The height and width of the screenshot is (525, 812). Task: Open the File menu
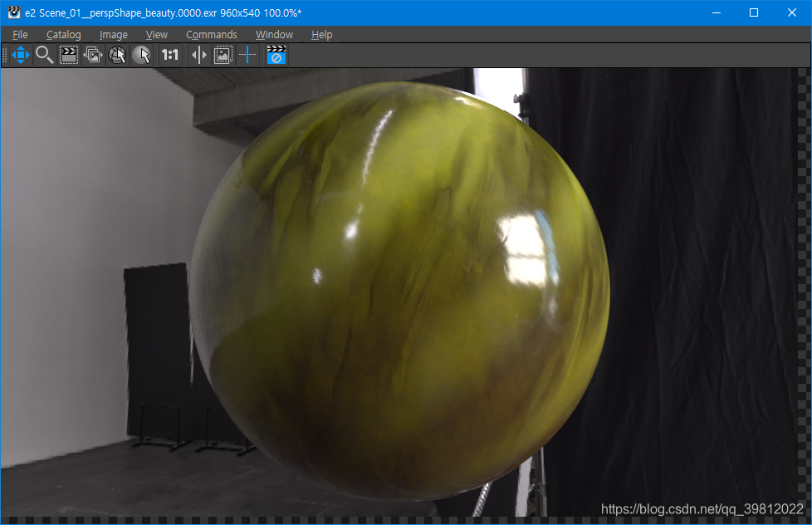[20, 35]
